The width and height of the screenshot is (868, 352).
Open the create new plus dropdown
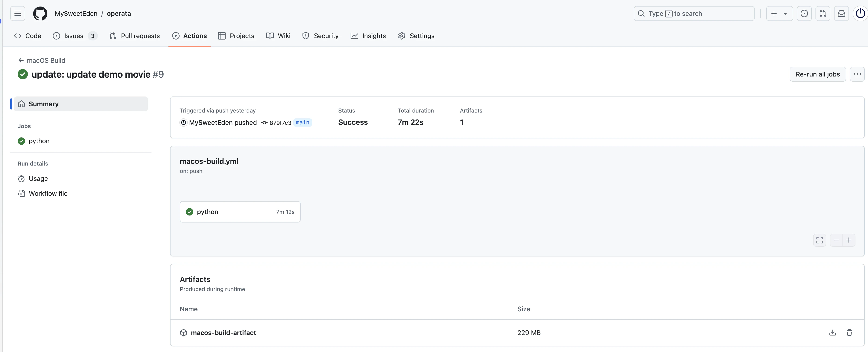click(779, 13)
